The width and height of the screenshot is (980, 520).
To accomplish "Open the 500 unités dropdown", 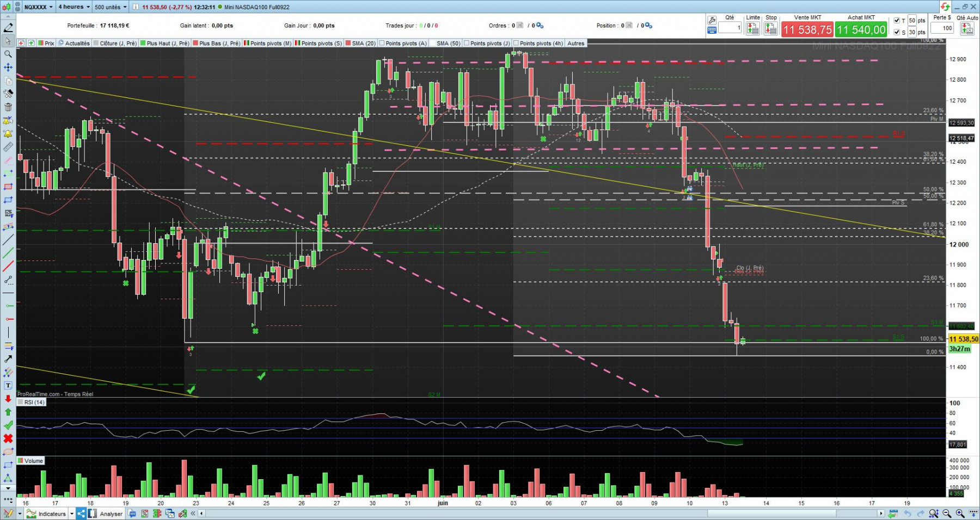I will coord(110,7).
